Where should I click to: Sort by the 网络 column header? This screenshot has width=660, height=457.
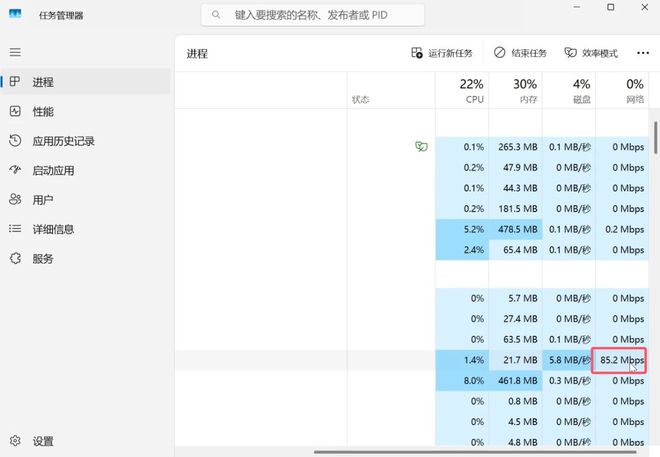click(622, 90)
